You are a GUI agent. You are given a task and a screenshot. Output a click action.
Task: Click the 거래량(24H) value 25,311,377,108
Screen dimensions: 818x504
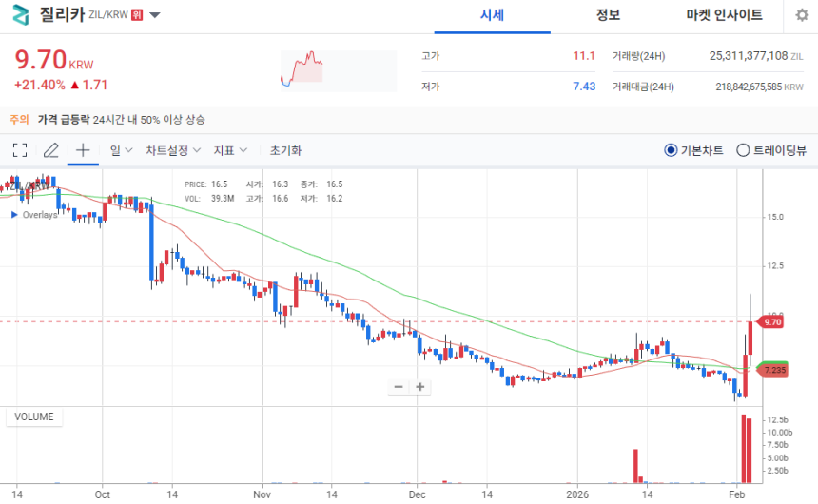point(749,56)
